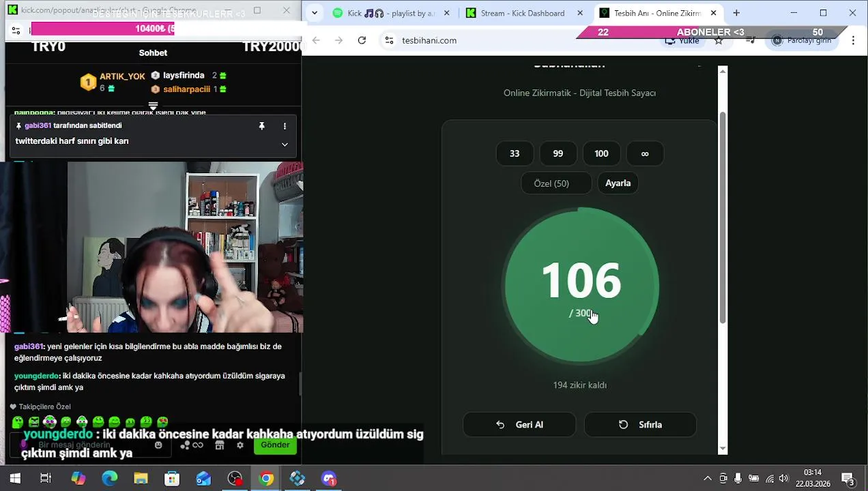Select the 33 count preset
This screenshot has width=868, height=491.
pos(515,153)
